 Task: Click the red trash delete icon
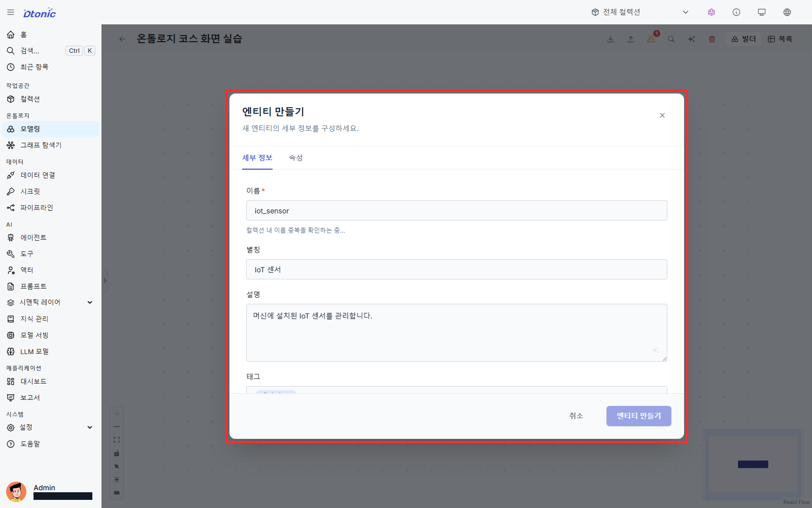coord(712,39)
